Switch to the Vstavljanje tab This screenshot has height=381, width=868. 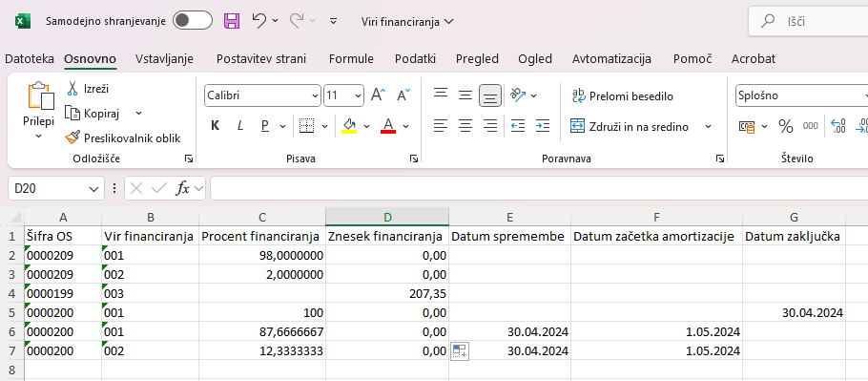[x=164, y=58]
